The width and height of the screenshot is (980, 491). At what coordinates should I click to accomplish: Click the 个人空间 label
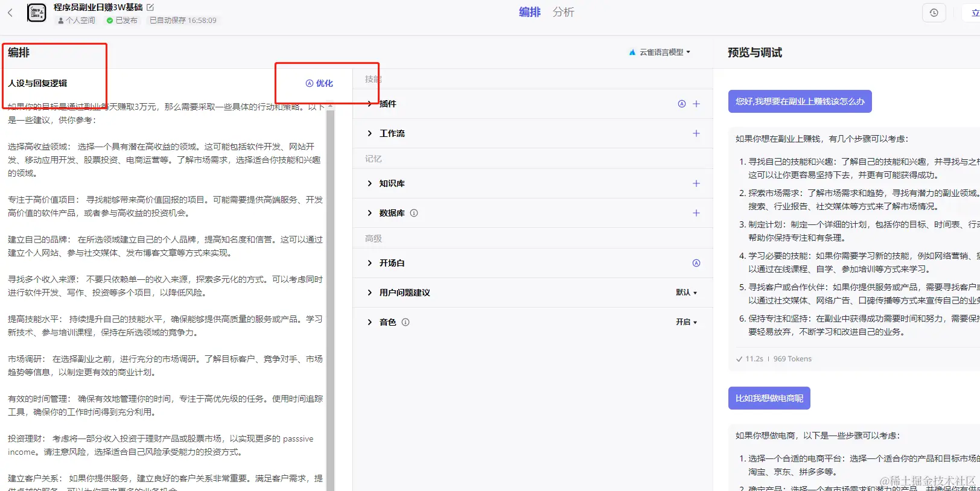pos(77,21)
